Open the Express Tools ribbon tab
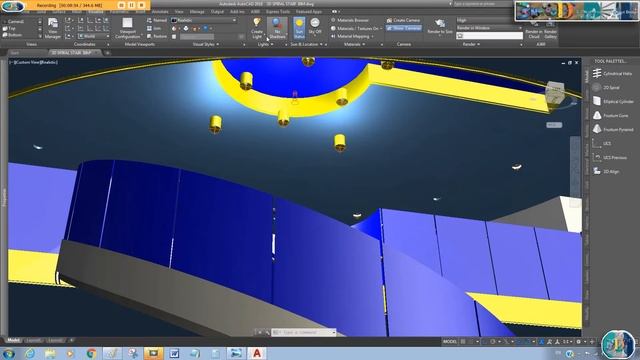The height and width of the screenshot is (360, 640). (278, 12)
